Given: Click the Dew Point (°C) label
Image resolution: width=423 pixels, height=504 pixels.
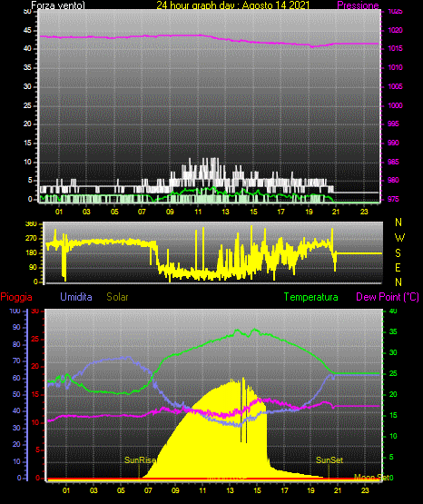Looking at the screenshot, I should pos(388,297).
